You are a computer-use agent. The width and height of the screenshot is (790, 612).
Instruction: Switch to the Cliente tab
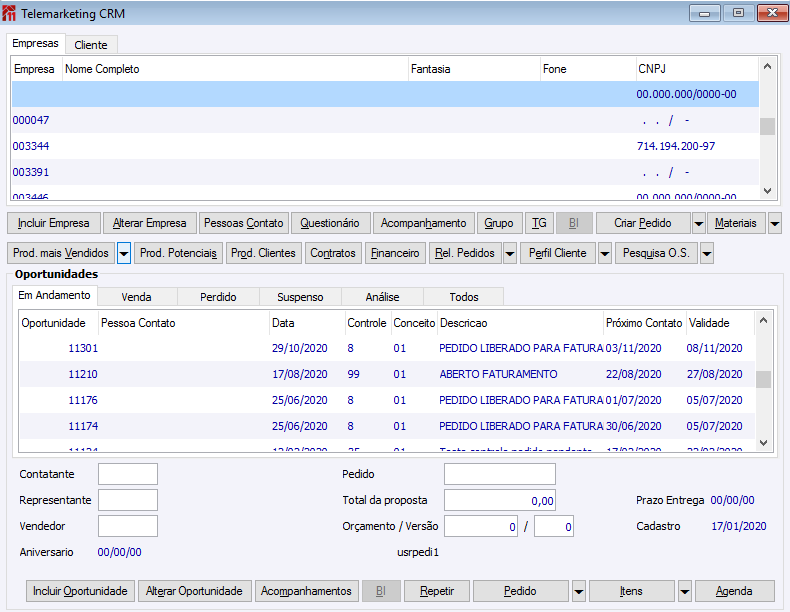click(x=91, y=45)
